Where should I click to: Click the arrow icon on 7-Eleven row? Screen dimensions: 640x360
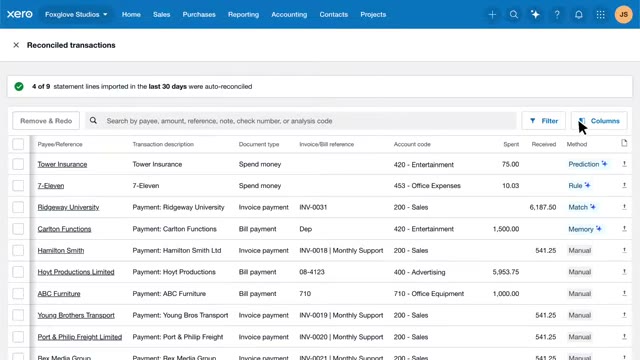[624, 185]
